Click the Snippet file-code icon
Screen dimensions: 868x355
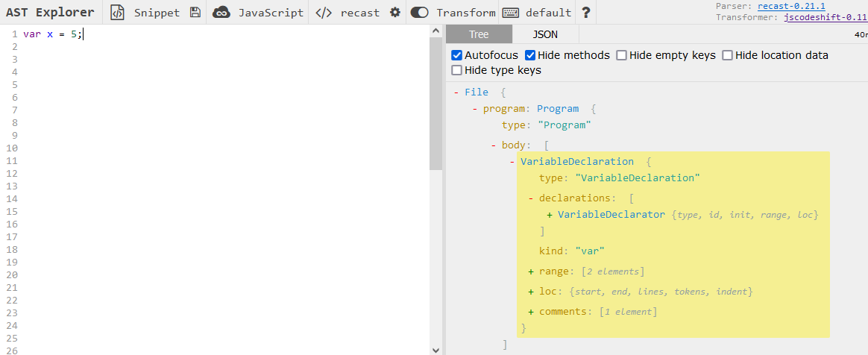coord(117,12)
